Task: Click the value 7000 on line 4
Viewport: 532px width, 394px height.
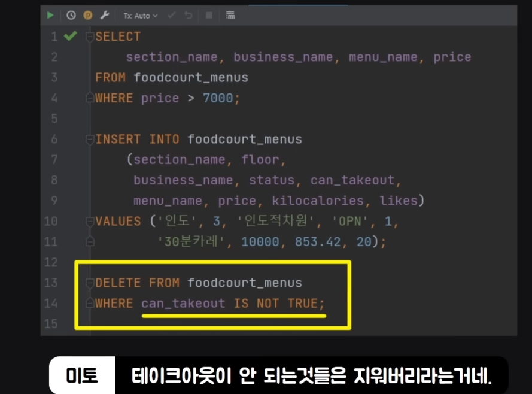Action: pyautogui.click(x=218, y=98)
